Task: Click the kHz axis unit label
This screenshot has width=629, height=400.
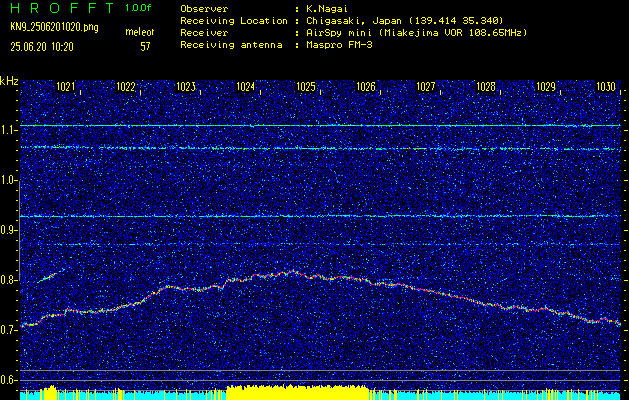Action: pos(9,81)
